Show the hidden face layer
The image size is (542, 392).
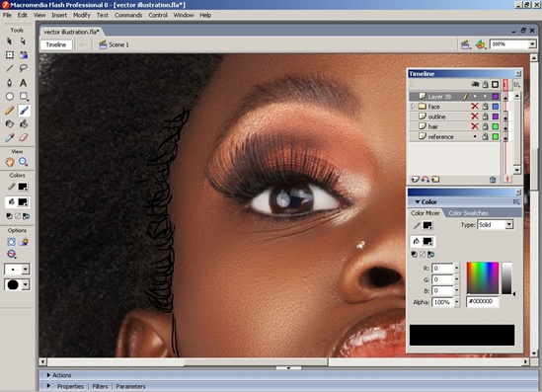(475, 107)
